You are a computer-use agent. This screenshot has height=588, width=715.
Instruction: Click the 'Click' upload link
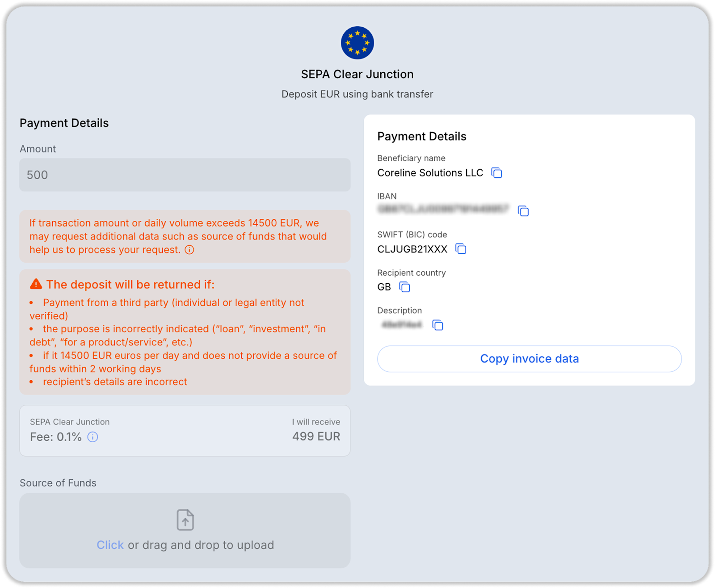[x=110, y=545]
